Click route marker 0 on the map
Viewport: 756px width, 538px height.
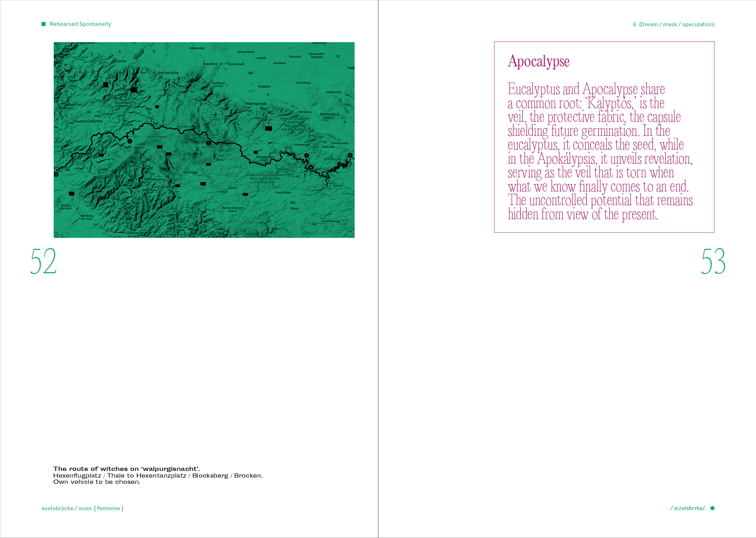pyautogui.click(x=56, y=174)
